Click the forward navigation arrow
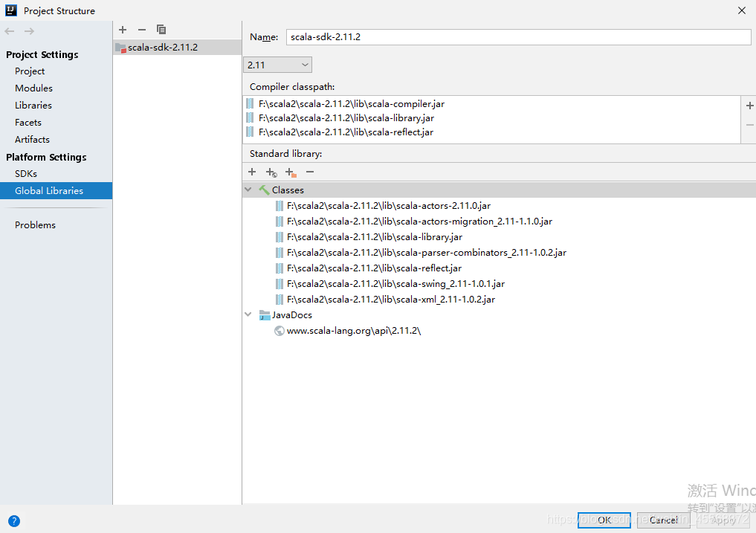The image size is (756, 533). 28,30
